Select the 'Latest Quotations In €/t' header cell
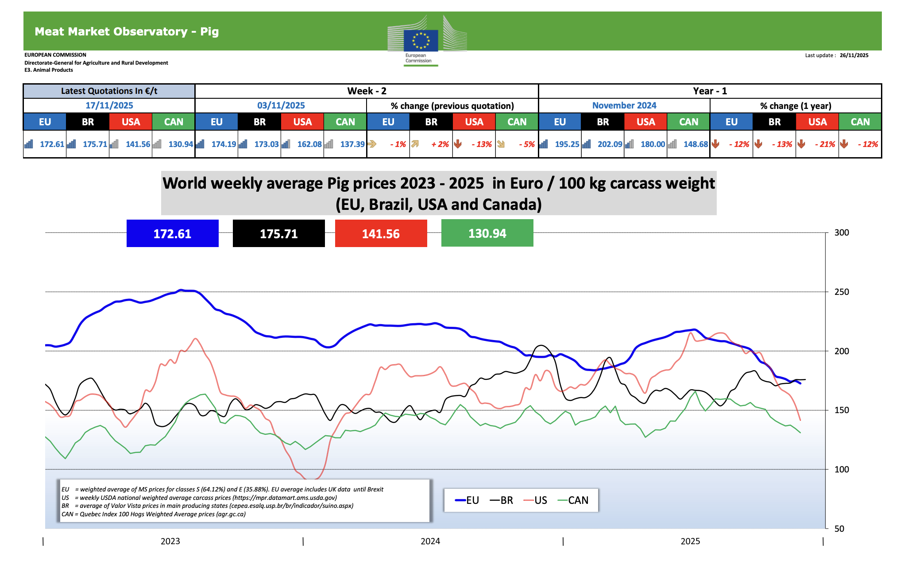 (109, 91)
